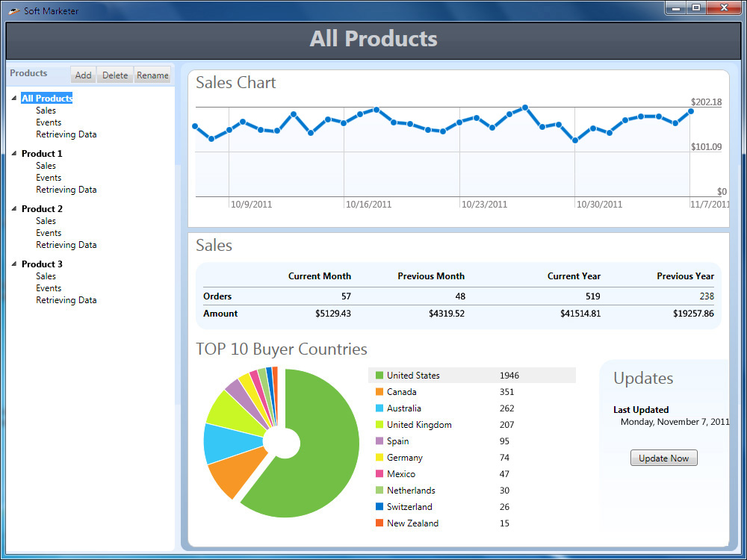Viewport: 747px width, 560px height.
Task: Collapse the All Products tree node
Action: tap(13, 98)
